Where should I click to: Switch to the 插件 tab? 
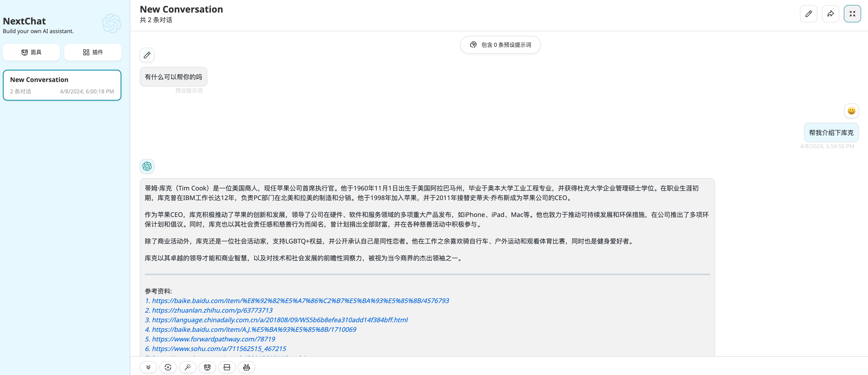point(93,52)
